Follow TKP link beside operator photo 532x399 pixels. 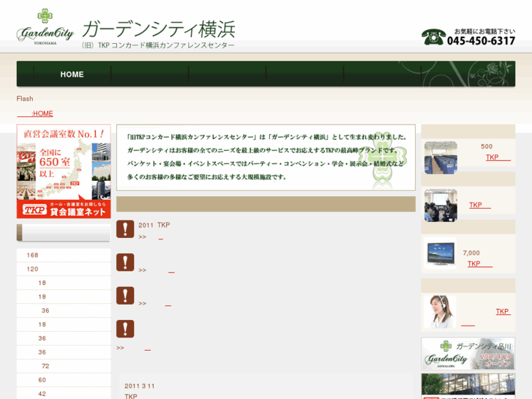[x=503, y=311]
